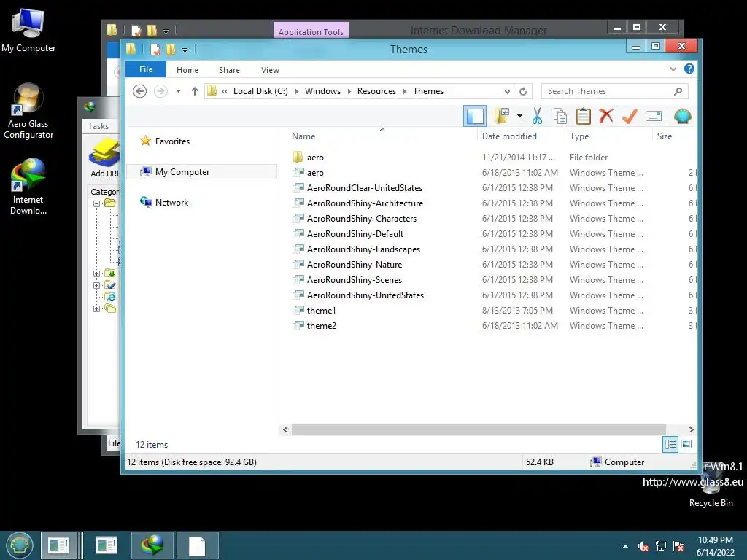747x560 pixels.
Task: Select Network in navigation pane
Action: point(164,203)
